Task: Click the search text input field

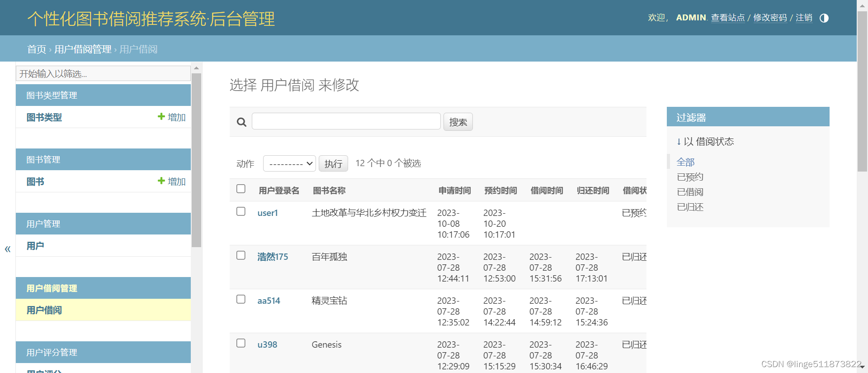Action: [346, 121]
